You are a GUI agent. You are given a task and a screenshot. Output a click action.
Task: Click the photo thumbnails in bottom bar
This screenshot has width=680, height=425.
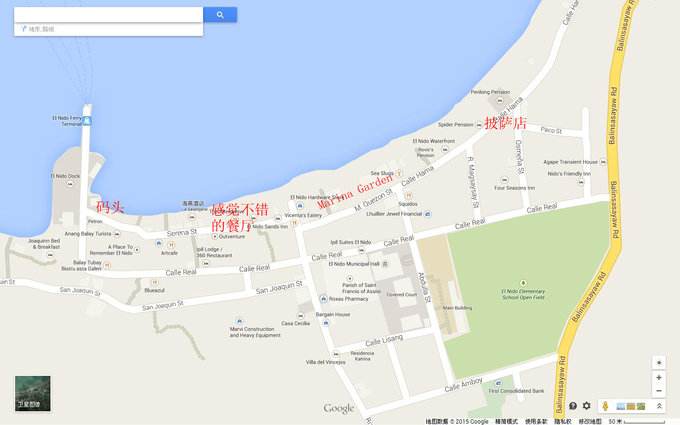(631, 406)
